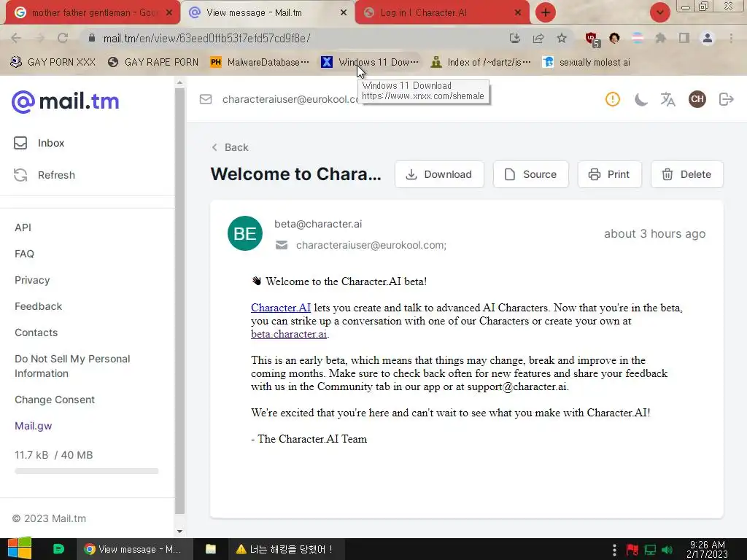Open the tab search dropdown arrow
This screenshot has width=747, height=560.
click(659, 12)
